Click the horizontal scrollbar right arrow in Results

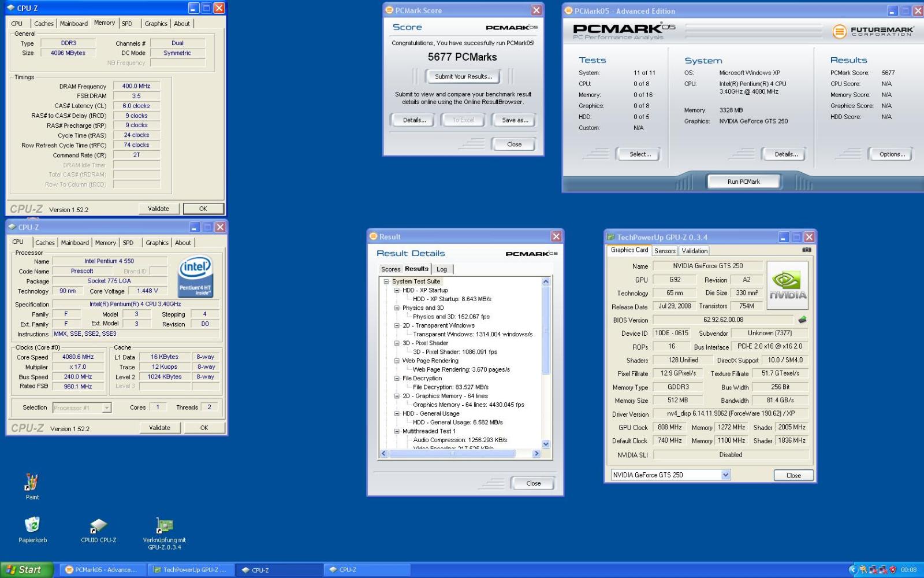536,454
